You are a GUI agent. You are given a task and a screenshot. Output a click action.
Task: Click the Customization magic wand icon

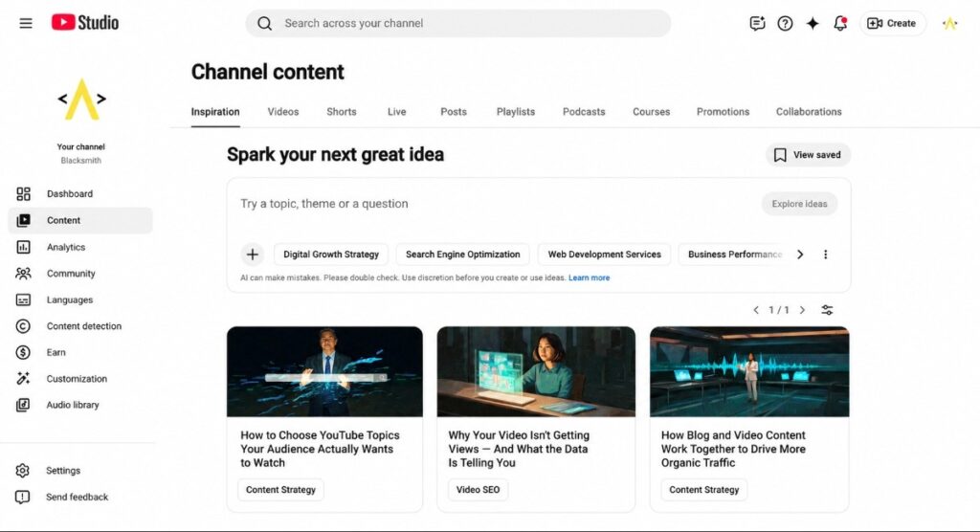[x=23, y=378]
